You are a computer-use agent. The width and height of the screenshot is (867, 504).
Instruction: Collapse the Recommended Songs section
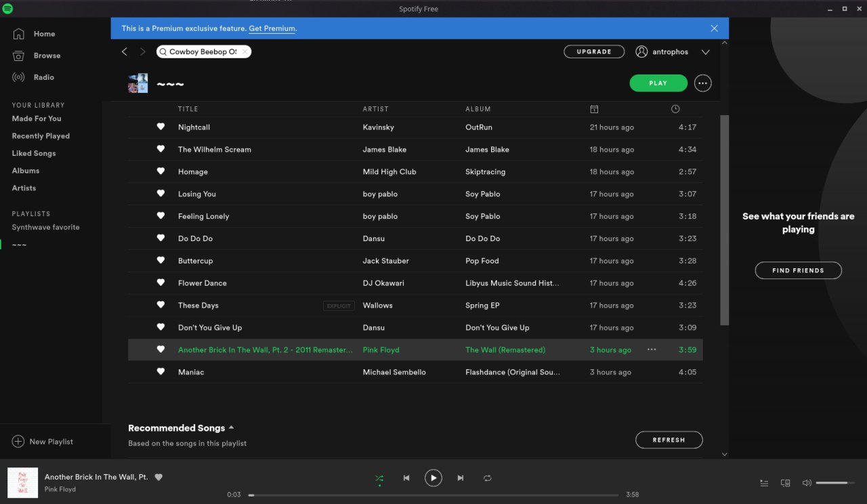[231, 427]
